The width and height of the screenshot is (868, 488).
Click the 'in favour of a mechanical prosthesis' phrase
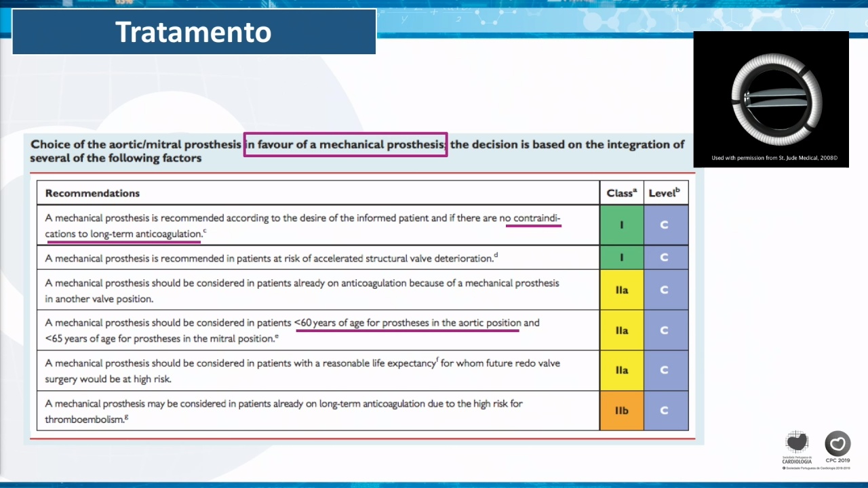click(x=345, y=144)
